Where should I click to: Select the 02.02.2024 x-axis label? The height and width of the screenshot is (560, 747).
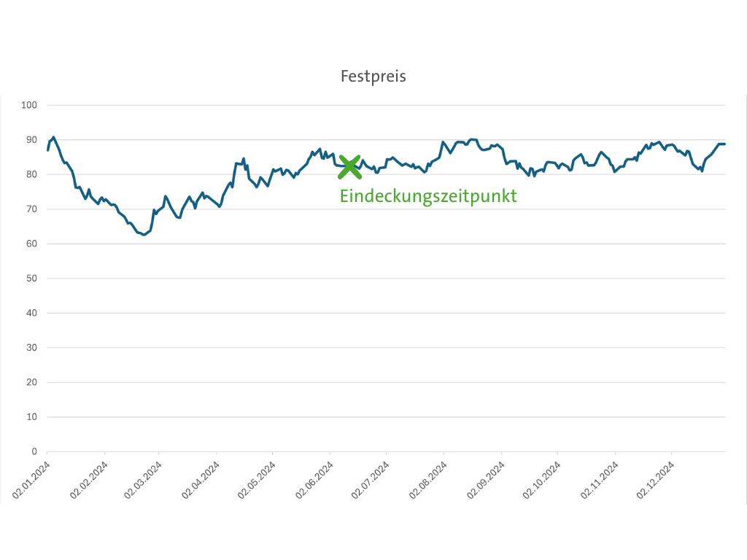click(x=88, y=478)
